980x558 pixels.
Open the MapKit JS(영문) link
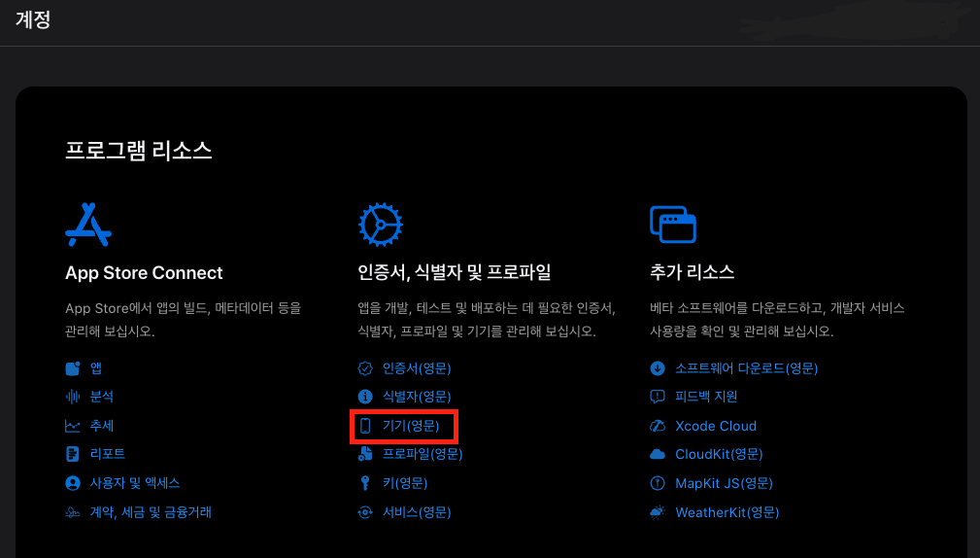click(x=724, y=483)
